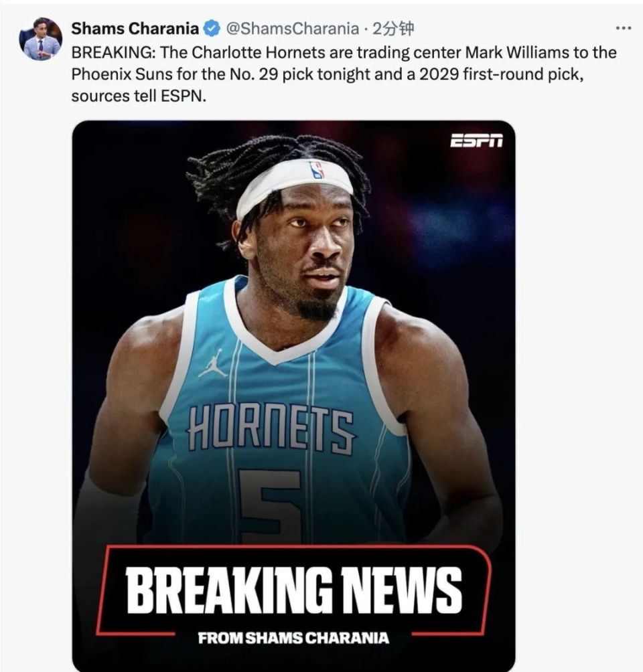This screenshot has height=672, width=643.
Task: Click the ESPN logo on the photo
Action: (476, 140)
